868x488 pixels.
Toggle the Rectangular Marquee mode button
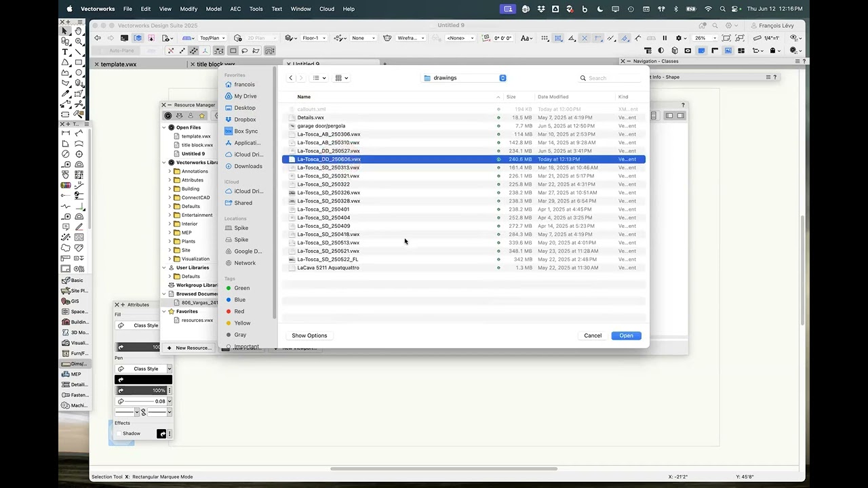(x=233, y=51)
